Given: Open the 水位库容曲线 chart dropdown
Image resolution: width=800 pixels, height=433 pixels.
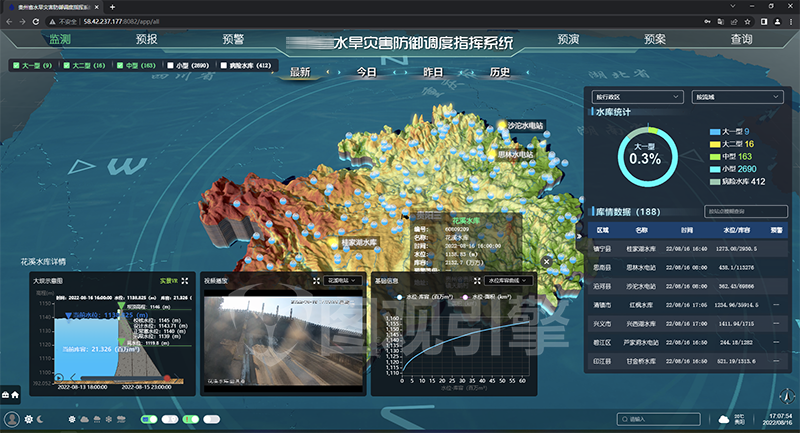Looking at the screenshot, I should coord(508,281).
